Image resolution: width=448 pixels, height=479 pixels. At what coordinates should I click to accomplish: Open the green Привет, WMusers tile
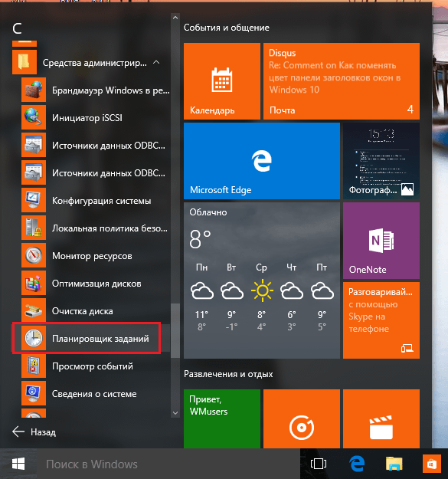tap(222, 418)
